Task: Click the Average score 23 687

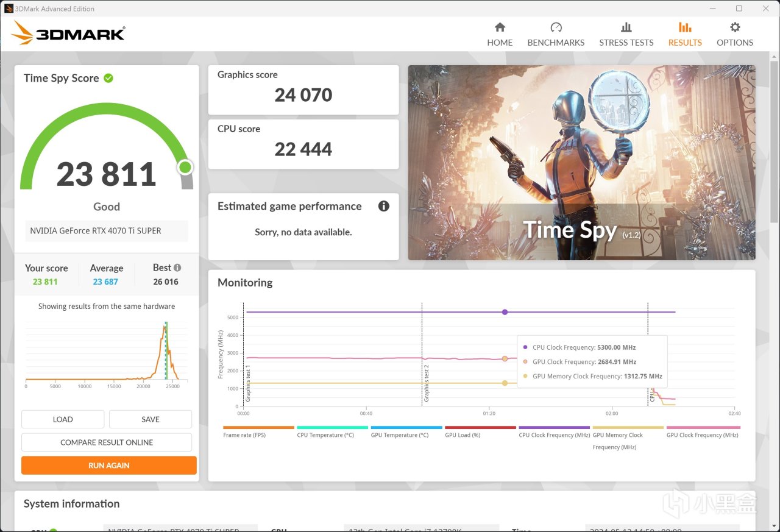Action: pos(106,282)
